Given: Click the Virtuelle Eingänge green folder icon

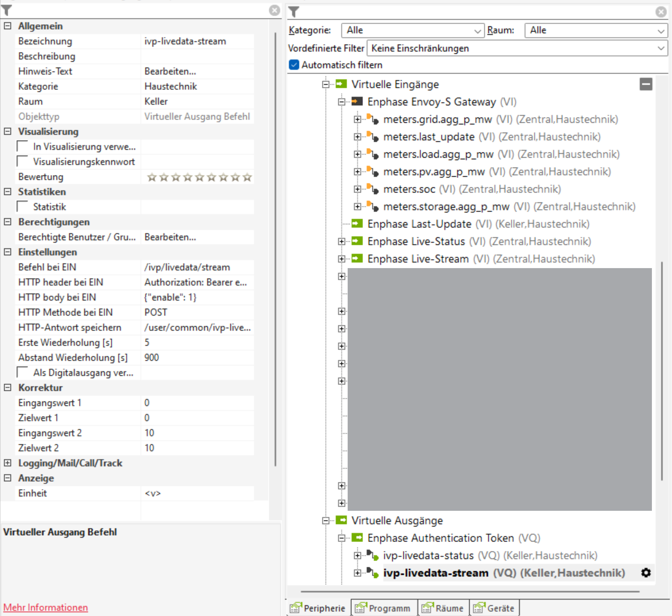Looking at the screenshot, I should click(341, 84).
